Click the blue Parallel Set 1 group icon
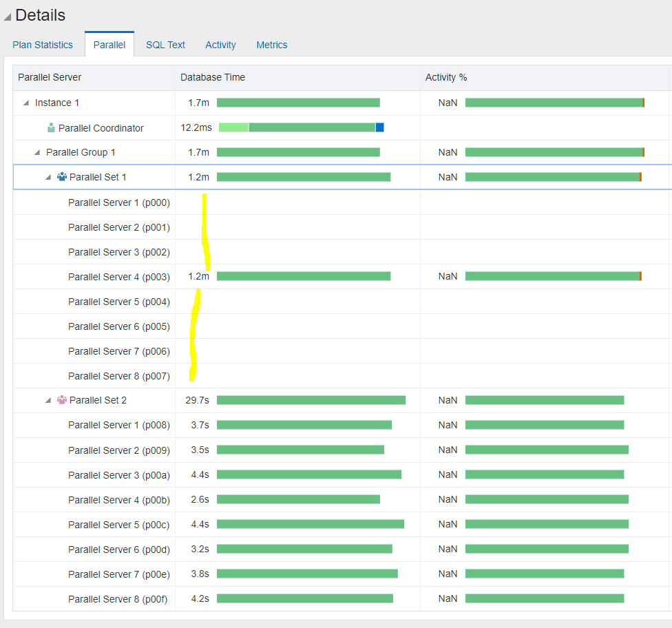The height and width of the screenshot is (628, 672). [x=62, y=176]
